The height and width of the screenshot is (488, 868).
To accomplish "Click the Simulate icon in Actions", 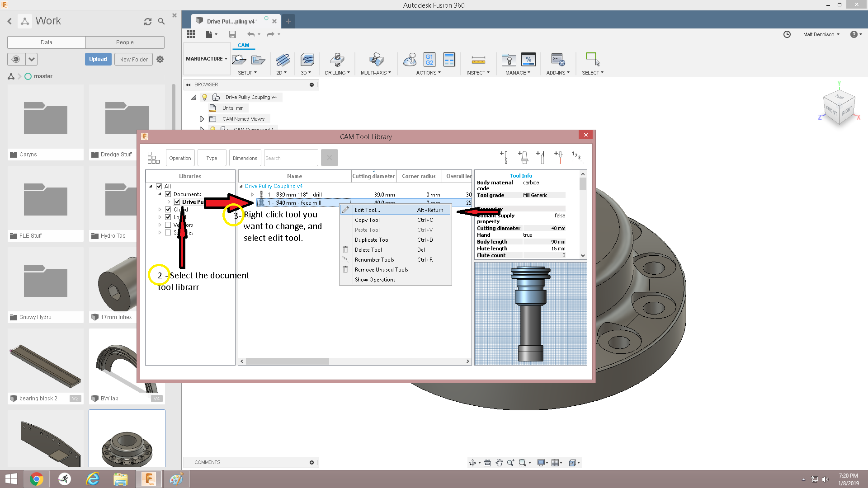I will (x=410, y=60).
